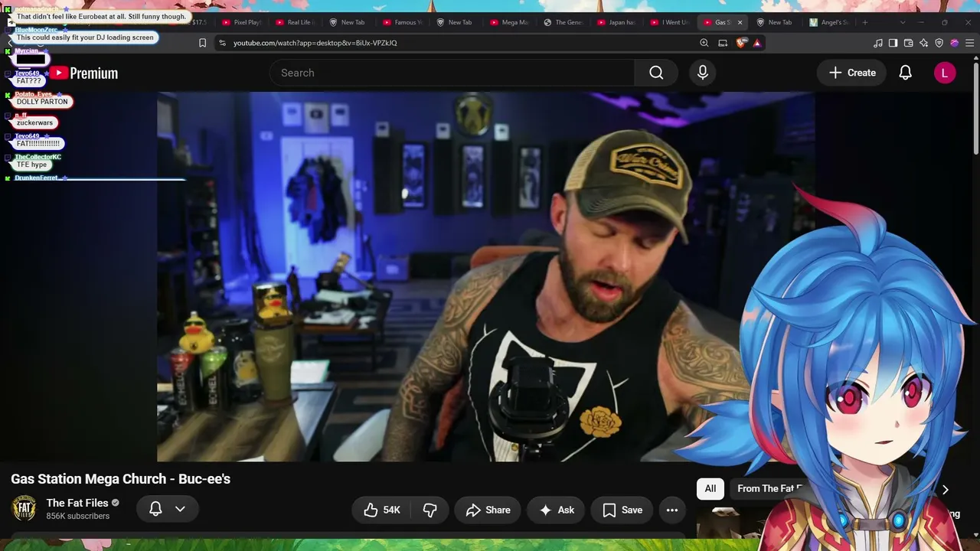Open The Fat Files channel name link
Screen dimensions: 980x551
tap(77, 503)
